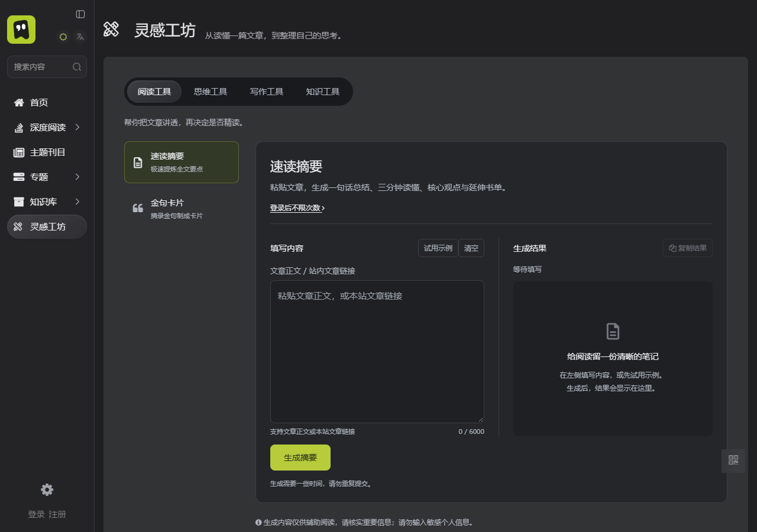Open 专题 in the sidebar
Image resolution: width=757 pixels, height=532 pixels.
pos(47,177)
